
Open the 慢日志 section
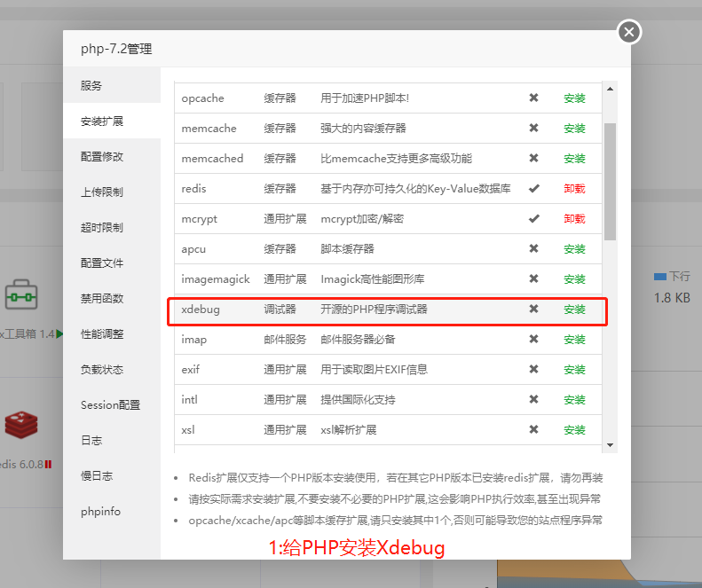(112, 475)
